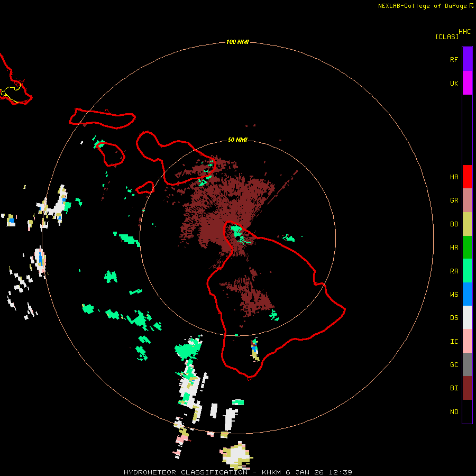The width and height of the screenshot is (476, 476).
Task: Click the DS white legend swatch
Action: coord(467,317)
